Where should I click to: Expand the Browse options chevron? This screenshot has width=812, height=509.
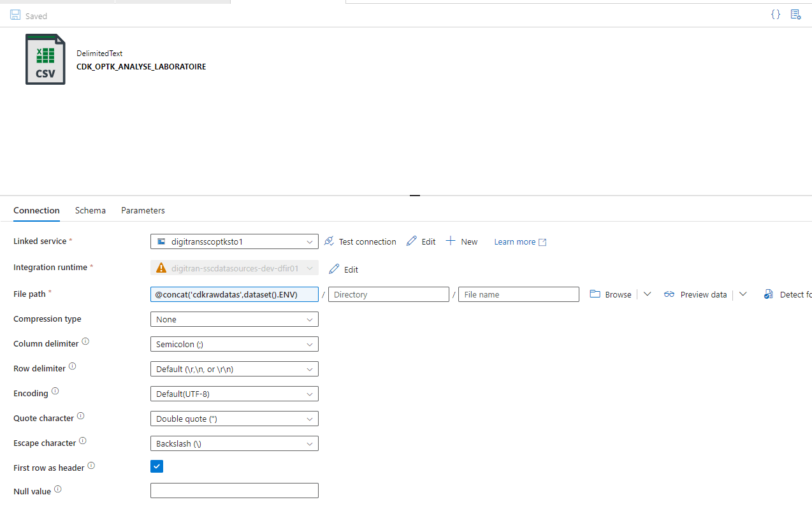[647, 294]
